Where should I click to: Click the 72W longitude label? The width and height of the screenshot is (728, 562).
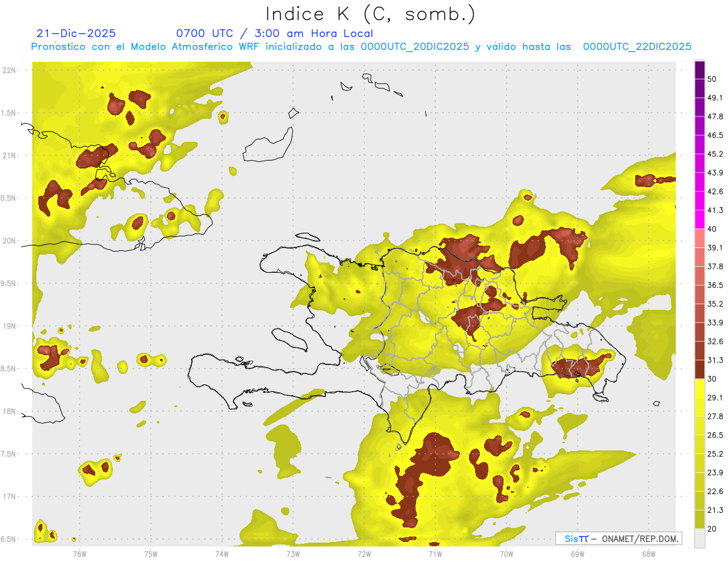[364, 554]
